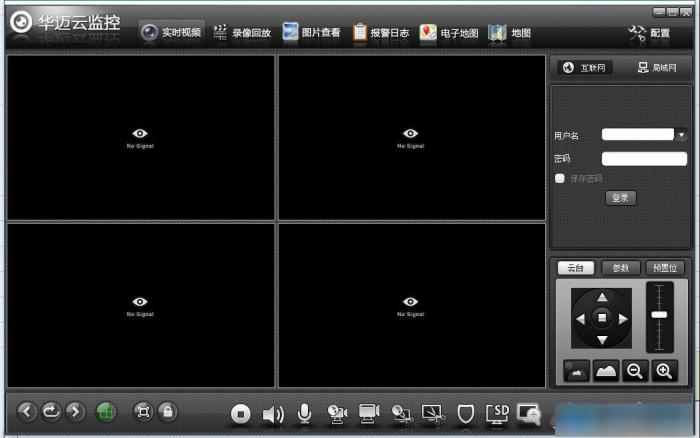700x438 pixels.
Task: Click the shield arming icon
Action: pos(466,414)
